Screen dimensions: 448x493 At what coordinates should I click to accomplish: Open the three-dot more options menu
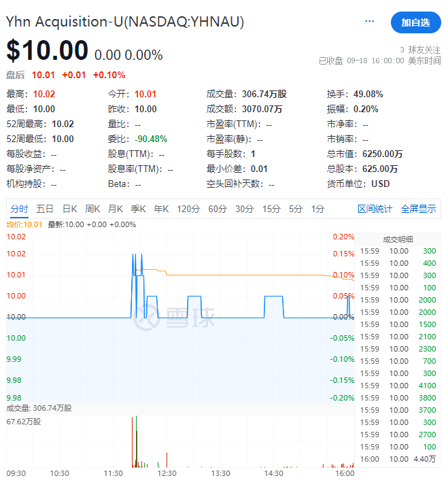point(370,22)
